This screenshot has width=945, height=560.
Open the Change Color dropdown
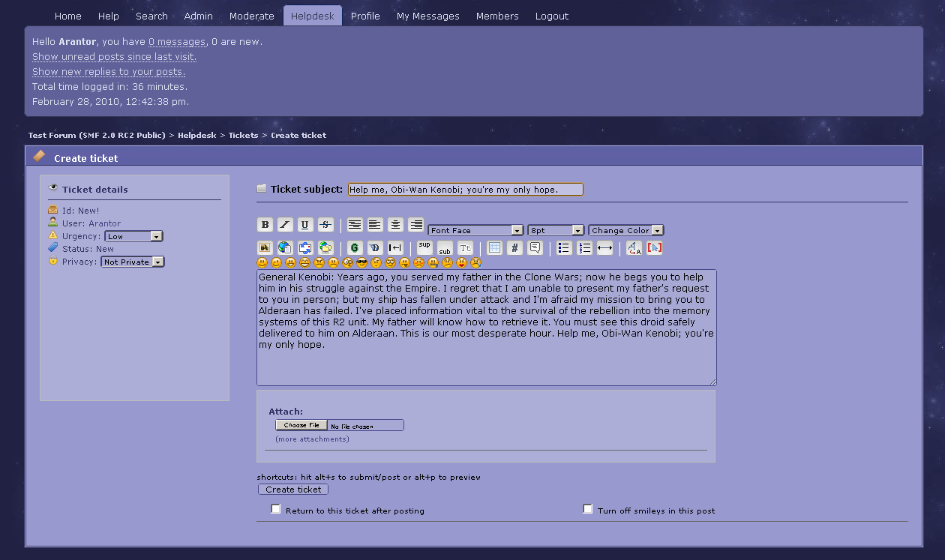coord(626,230)
